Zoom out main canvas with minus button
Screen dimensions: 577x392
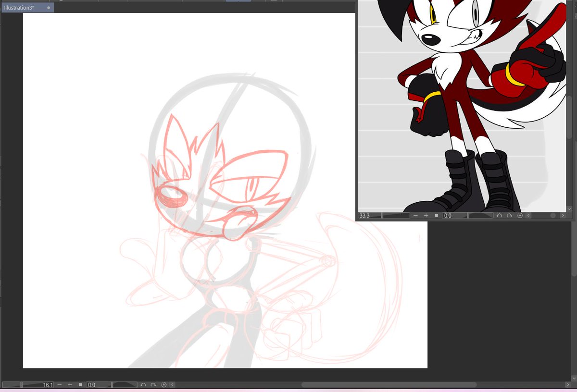click(x=59, y=385)
